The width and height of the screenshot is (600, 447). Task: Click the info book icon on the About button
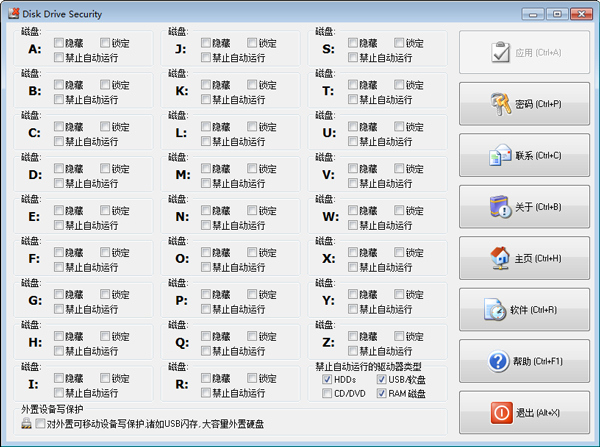501,207
